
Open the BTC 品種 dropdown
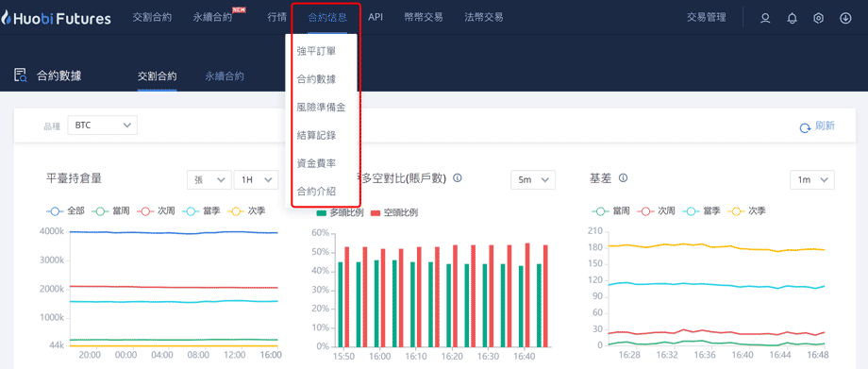coord(103,126)
